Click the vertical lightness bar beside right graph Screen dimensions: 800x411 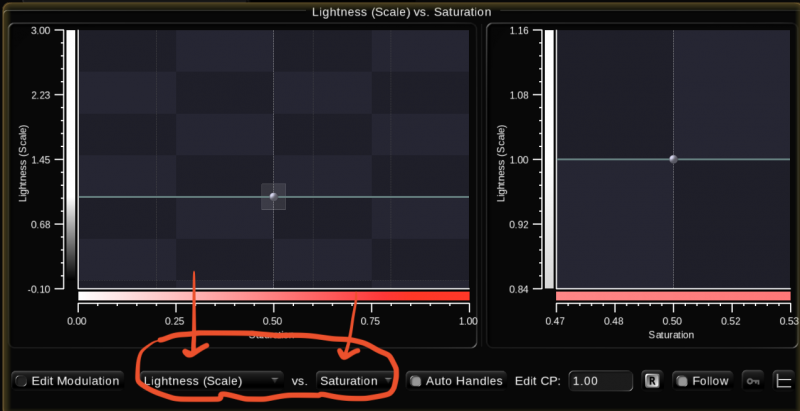[548, 160]
